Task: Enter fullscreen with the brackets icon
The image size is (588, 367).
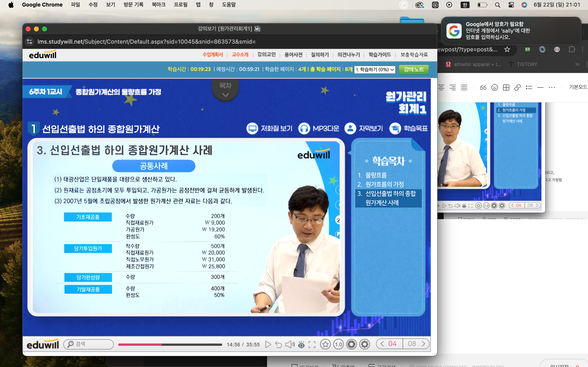Action: 312,344
